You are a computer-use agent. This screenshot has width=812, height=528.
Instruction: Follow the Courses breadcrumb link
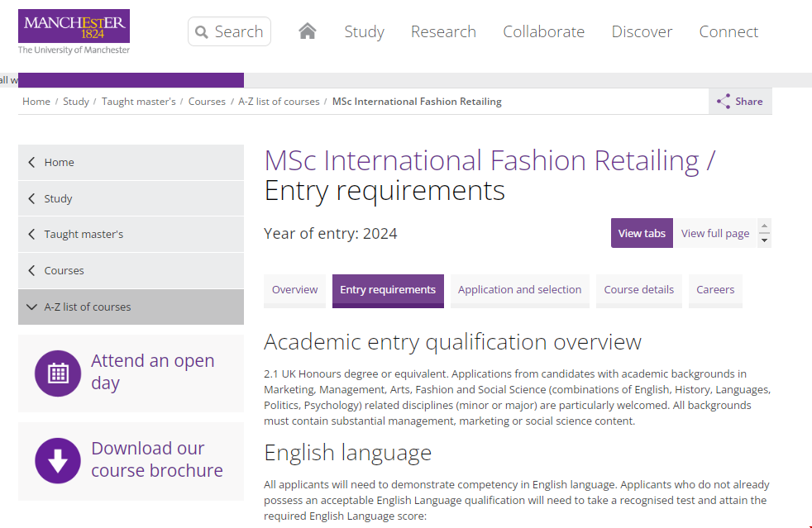click(207, 102)
